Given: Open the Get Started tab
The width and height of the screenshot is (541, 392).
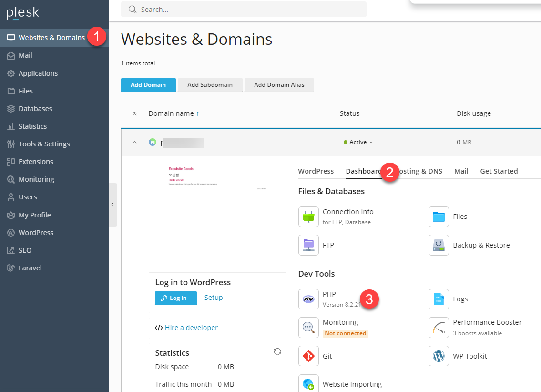Looking at the screenshot, I should point(499,171).
